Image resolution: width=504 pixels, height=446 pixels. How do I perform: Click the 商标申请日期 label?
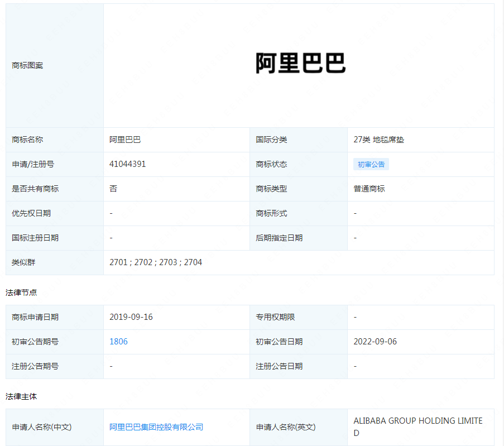coord(35,317)
